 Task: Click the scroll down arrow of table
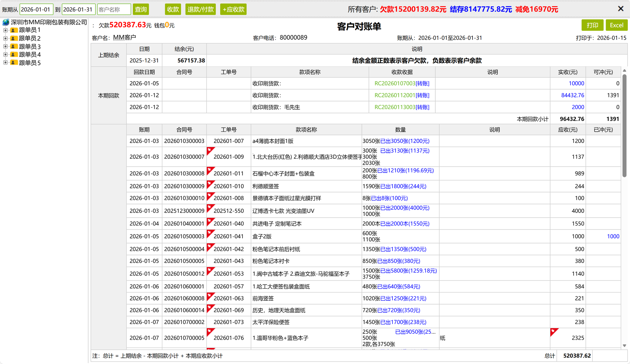pyautogui.click(x=624, y=345)
